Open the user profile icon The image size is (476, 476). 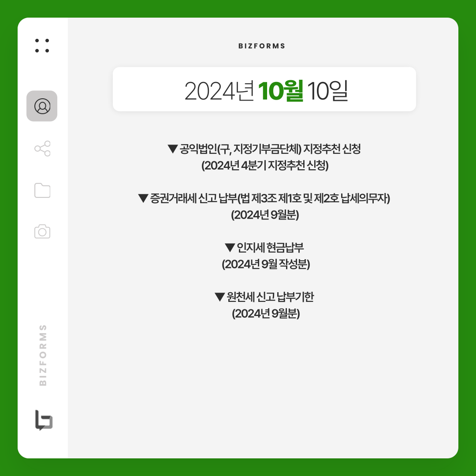(42, 106)
